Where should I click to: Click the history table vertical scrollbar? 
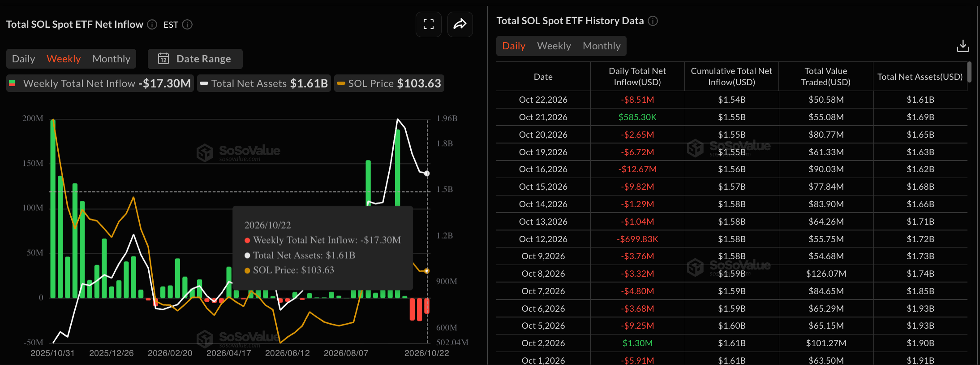click(969, 72)
